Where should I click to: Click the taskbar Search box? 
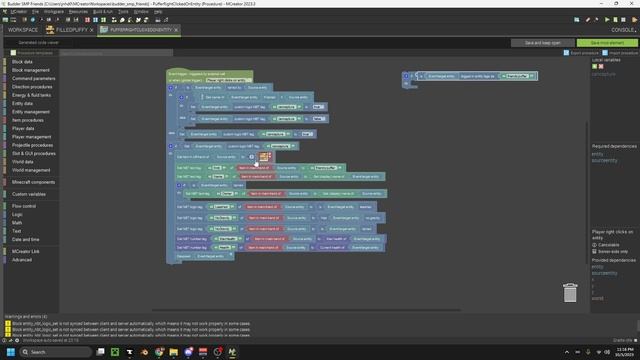click(x=56, y=352)
